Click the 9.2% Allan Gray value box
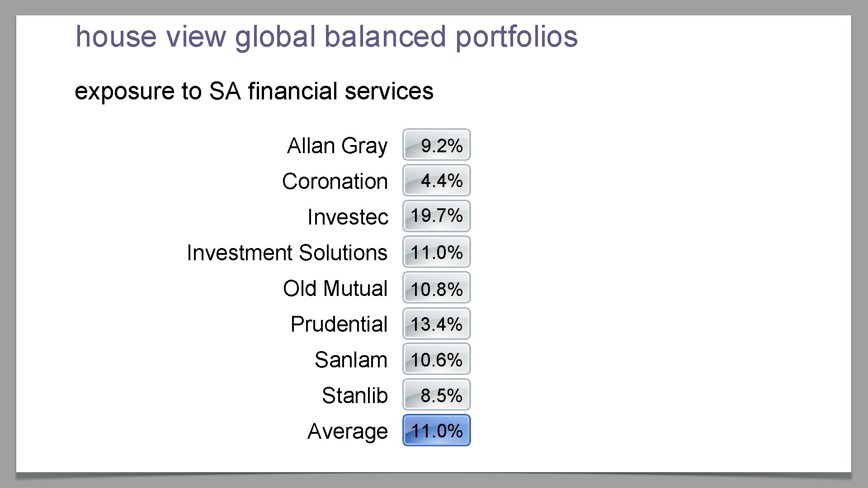 pos(436,145)
